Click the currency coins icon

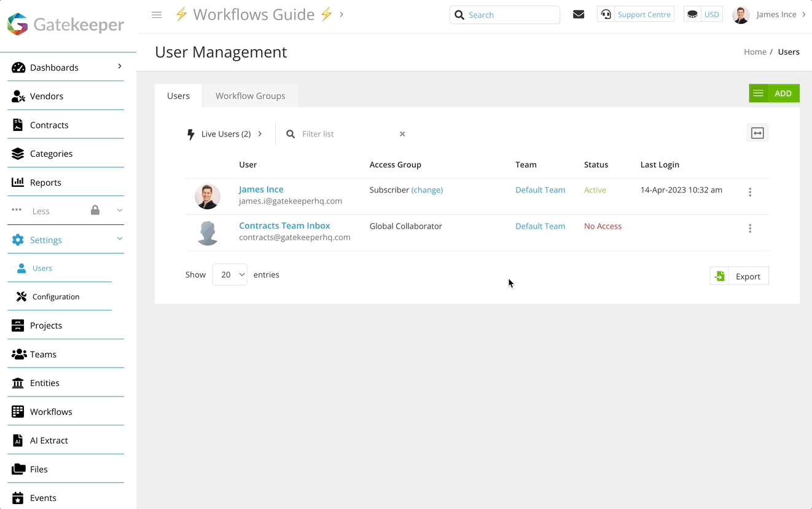(692, 14)
